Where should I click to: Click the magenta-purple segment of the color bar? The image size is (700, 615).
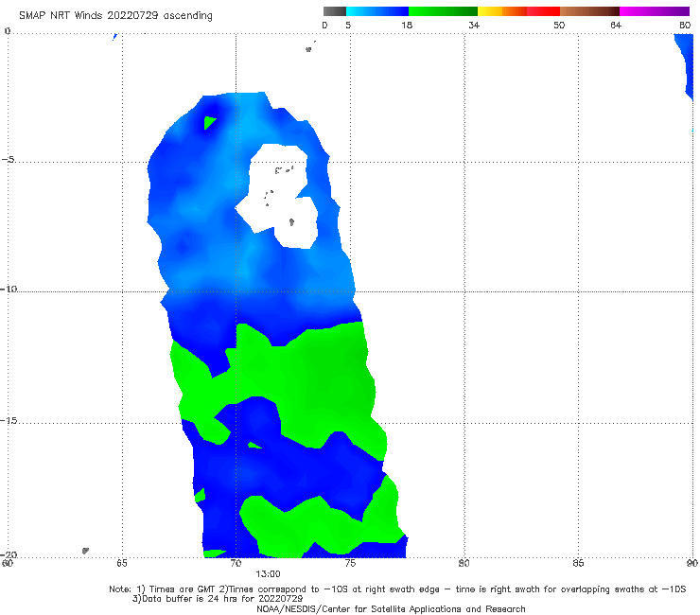(655, 11)
